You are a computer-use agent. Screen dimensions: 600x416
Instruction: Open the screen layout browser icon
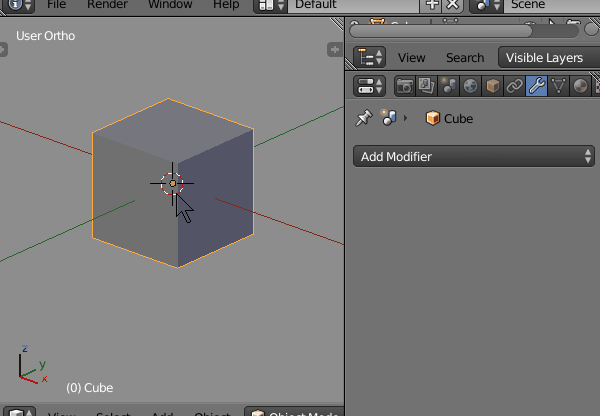click(271, 5)
